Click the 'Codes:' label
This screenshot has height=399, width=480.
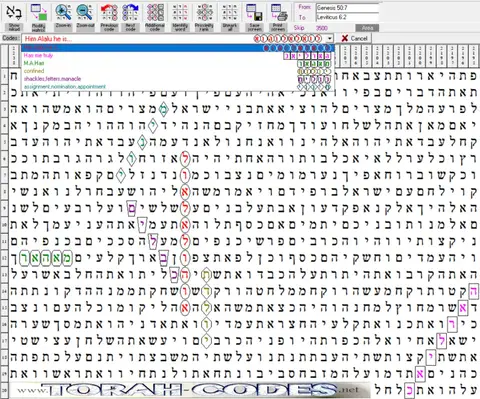11,38
